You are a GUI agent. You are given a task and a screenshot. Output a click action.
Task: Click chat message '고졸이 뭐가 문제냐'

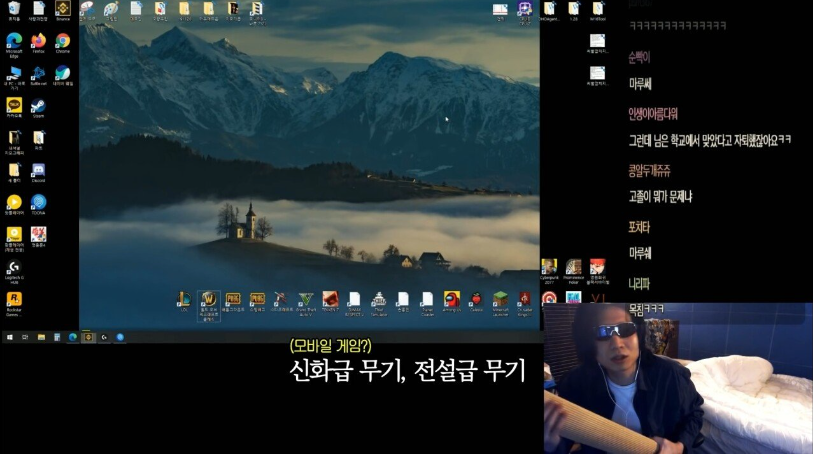(661, 197)
